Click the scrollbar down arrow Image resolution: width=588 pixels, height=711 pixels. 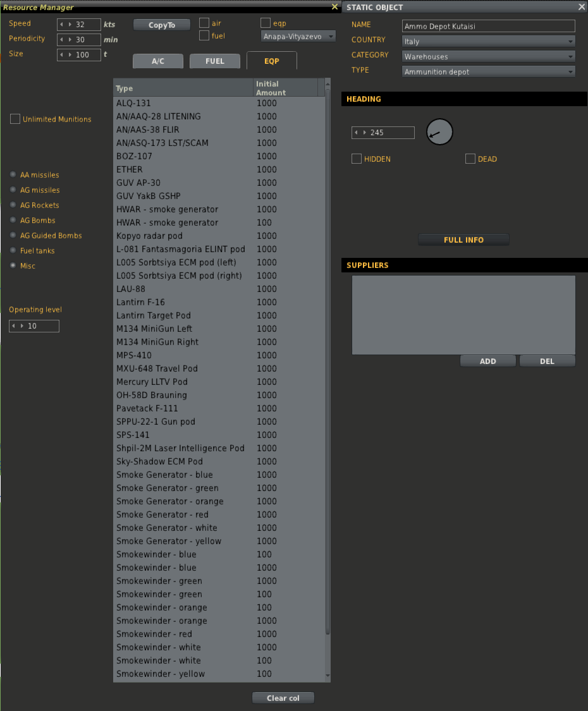pyautogui.click(x=328, y=676)
